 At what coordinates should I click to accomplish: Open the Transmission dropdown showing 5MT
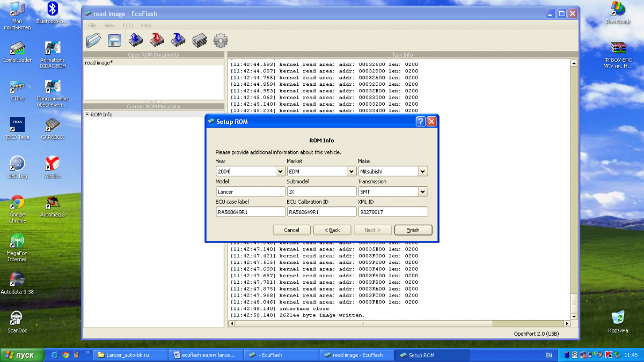(x=423, y=191)
